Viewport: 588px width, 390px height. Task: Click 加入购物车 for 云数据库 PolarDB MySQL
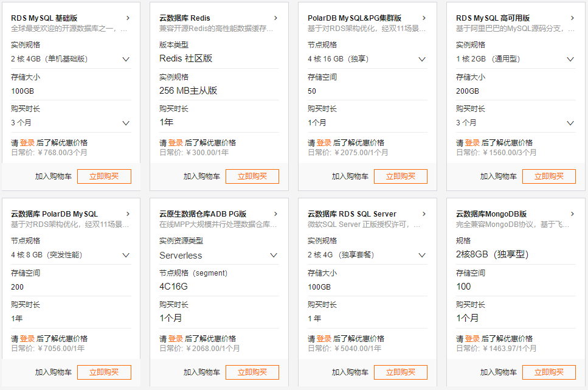click(x=54, y=372)
